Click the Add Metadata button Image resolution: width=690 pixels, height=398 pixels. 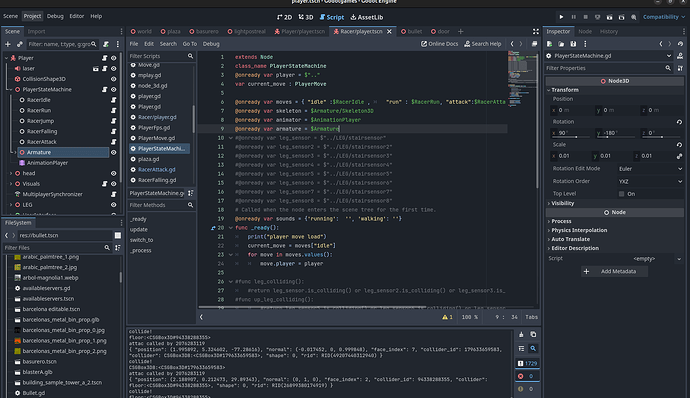pyautogui.click(x=614, y=272)
